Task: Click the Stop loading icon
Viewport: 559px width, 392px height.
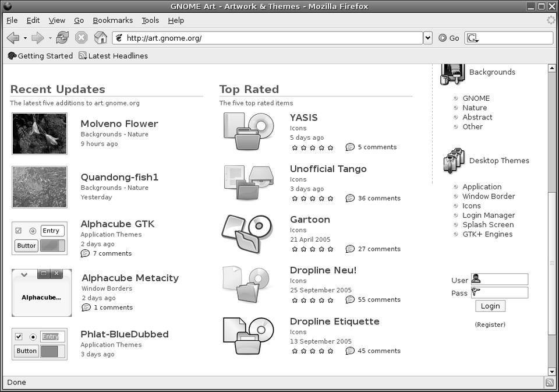Action: [x=82, y=37]
